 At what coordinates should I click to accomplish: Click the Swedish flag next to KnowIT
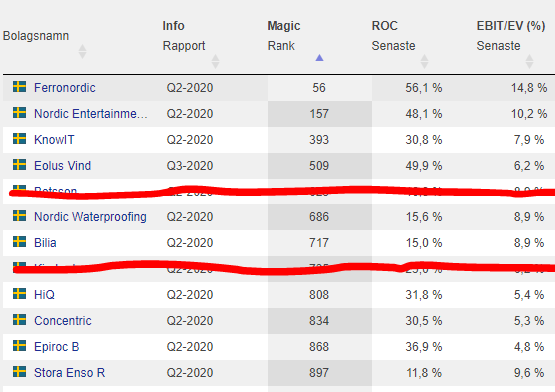[x=20, y=139]
